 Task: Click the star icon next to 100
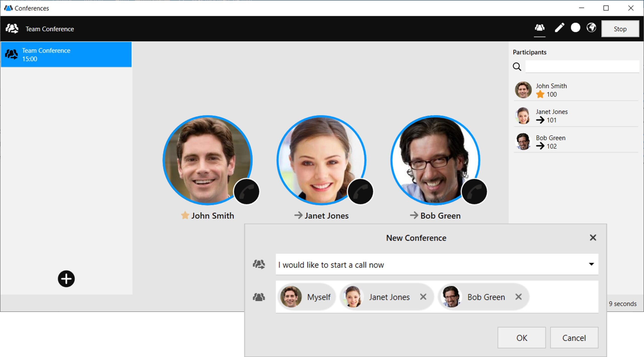(540, 94)
